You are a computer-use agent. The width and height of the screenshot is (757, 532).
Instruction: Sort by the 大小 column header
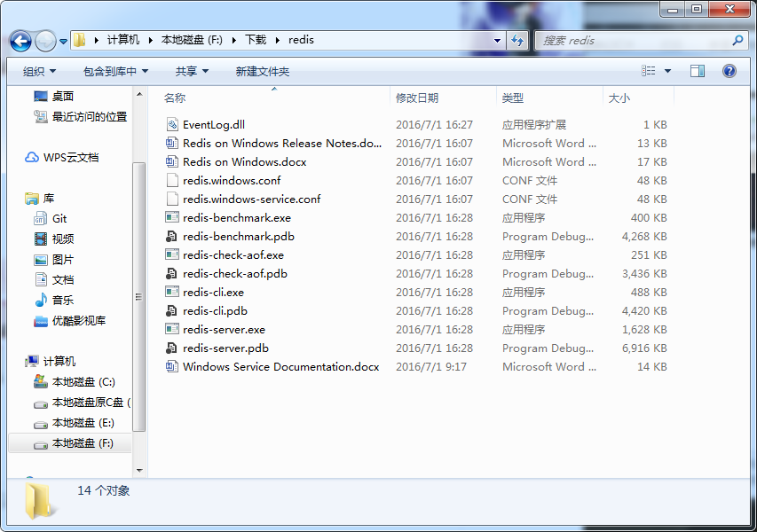point(619,98)
